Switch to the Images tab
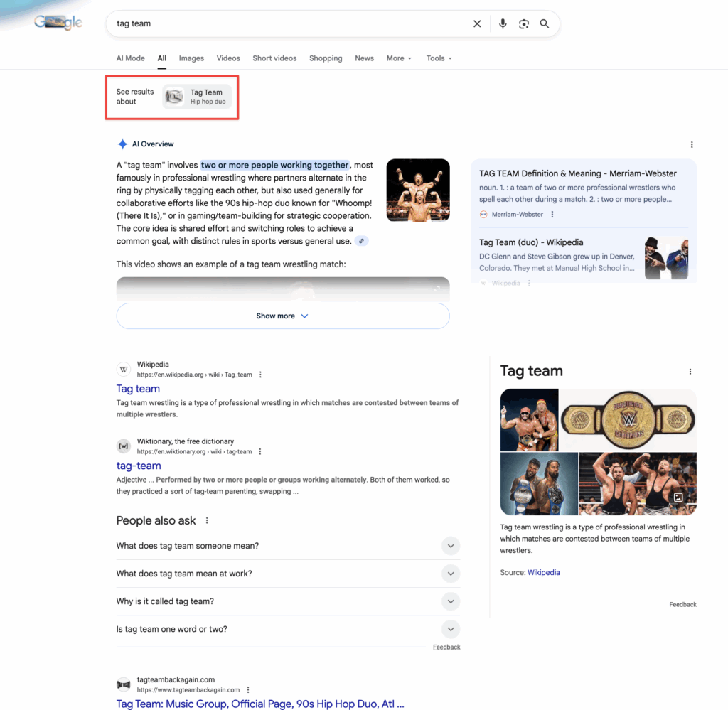The width and height of the screenshot is (728, 710). [191, 58]
